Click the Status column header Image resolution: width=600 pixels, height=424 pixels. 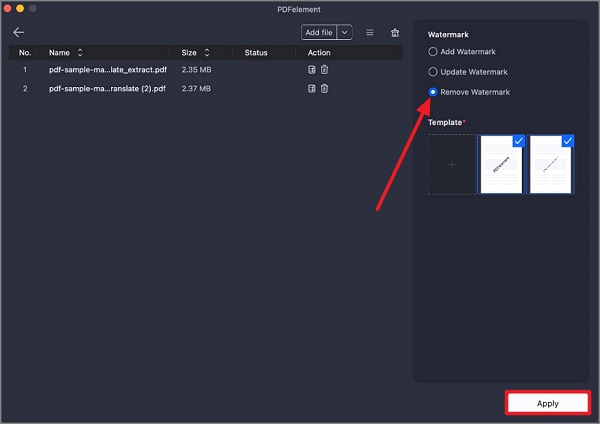[256, 53]
